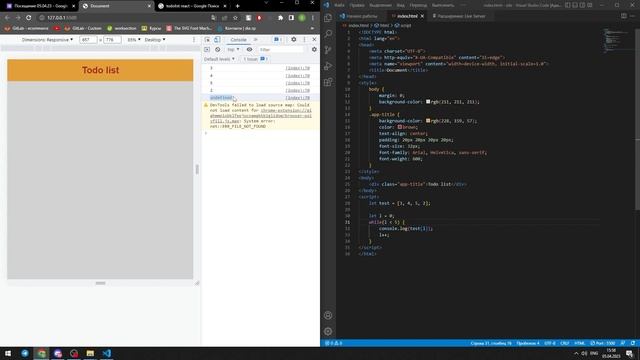Go back in Chrome browser

(7, 18)
